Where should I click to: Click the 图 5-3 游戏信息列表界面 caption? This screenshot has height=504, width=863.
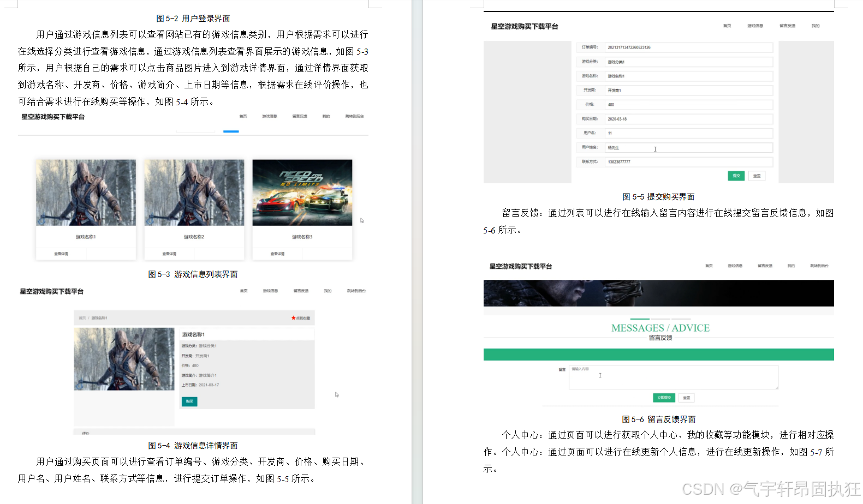tap(193, 274)
